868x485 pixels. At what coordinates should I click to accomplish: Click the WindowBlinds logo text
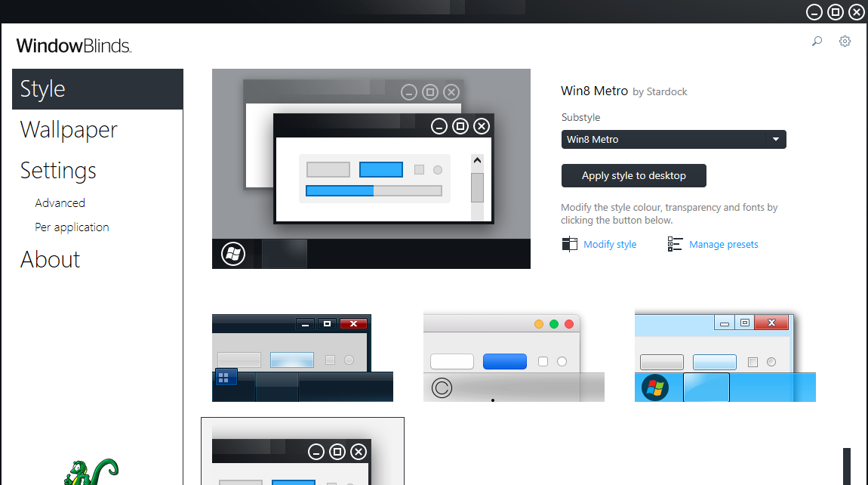(x=74, y=45)
